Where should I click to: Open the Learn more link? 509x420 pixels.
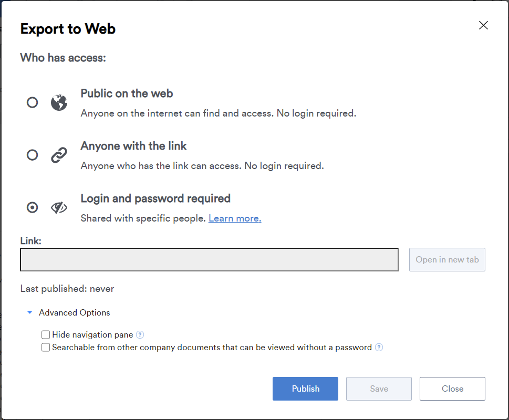click(x=234, y=218)
